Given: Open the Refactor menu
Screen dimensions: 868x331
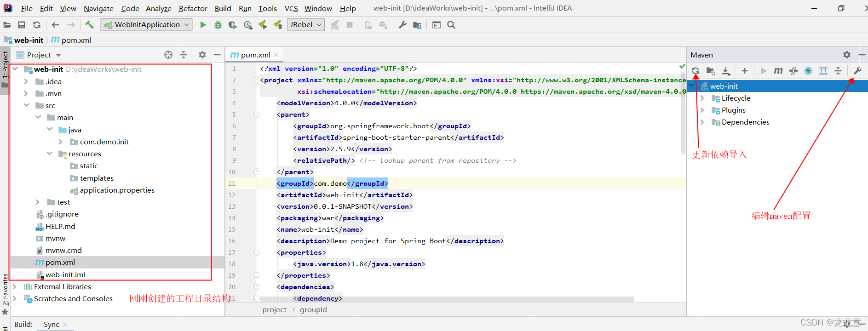Looking at the screenshot, I should (x=193, y=8).
